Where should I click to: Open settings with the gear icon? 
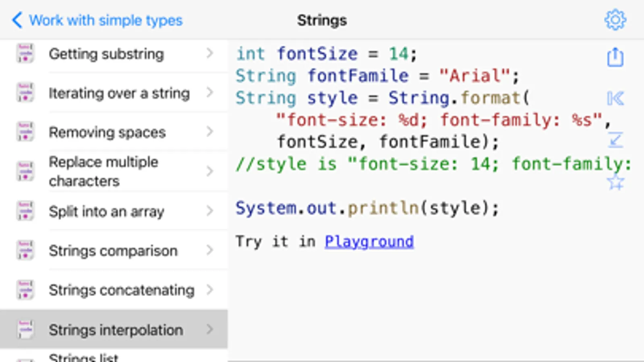pyautogui.click(x=615, y=20)
